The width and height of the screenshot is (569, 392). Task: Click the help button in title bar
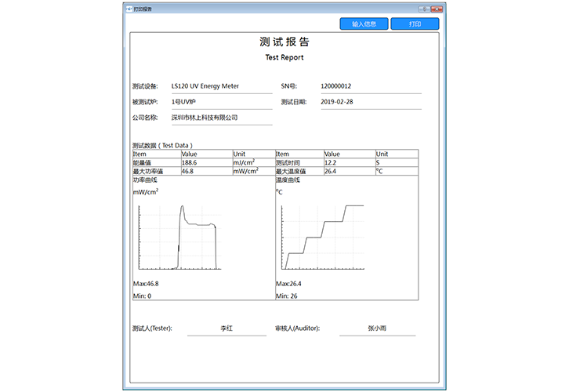click(424, 8)
